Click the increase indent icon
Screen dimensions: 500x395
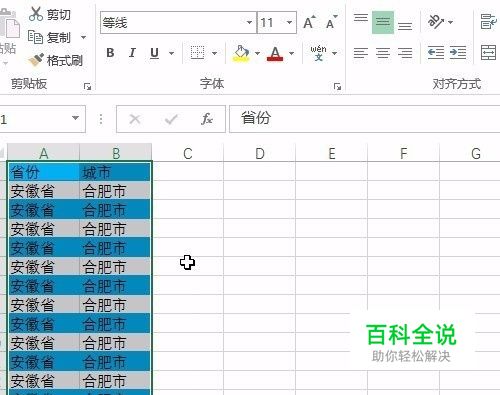click(458, 53)
